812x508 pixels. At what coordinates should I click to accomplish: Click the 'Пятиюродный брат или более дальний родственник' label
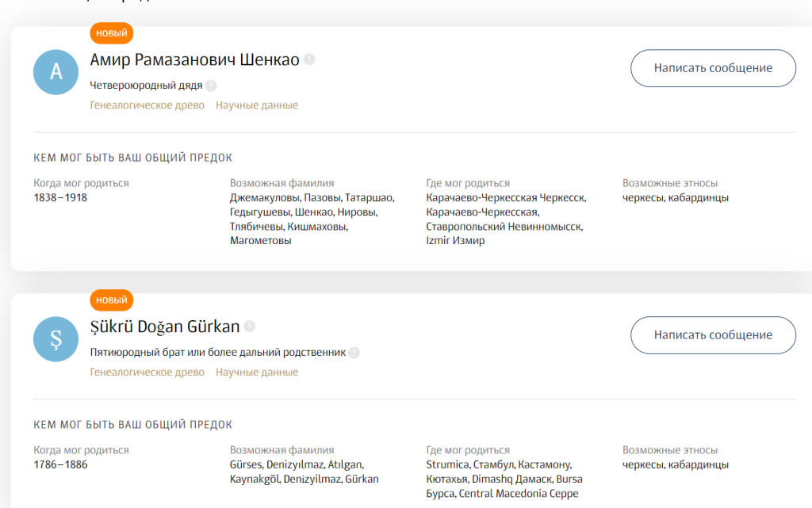click(218, 353)
